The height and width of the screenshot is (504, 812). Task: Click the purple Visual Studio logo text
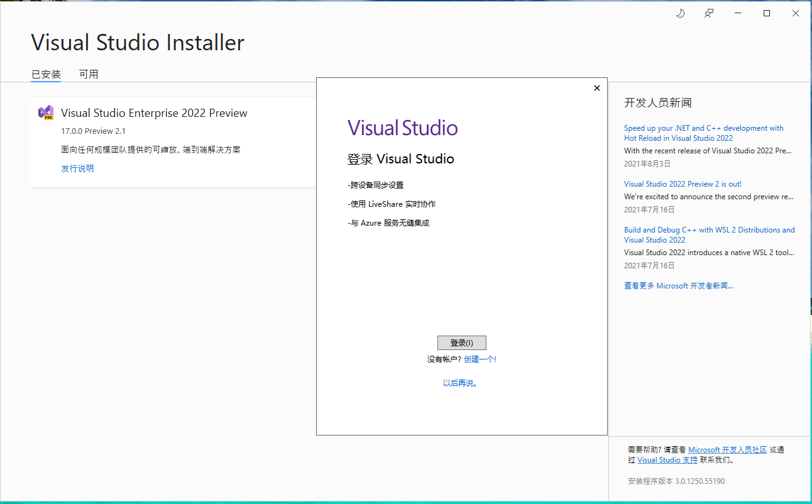(x=403, y=128)
